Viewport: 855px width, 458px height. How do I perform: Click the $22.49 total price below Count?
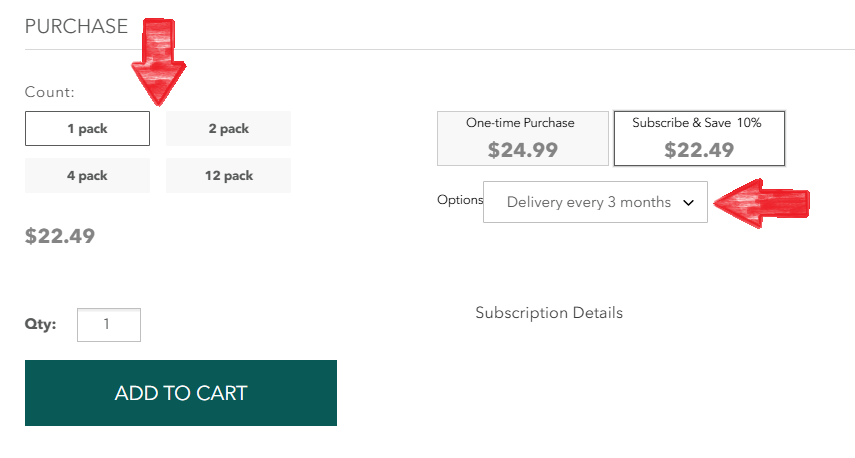[x=60, y=236]
